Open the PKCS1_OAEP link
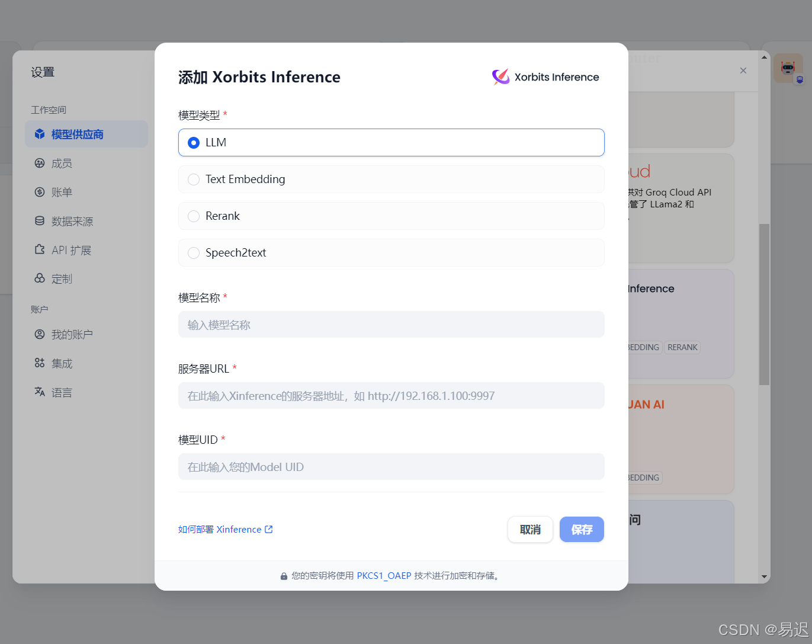This screenshot has height=644, width=812. point(384,576)
